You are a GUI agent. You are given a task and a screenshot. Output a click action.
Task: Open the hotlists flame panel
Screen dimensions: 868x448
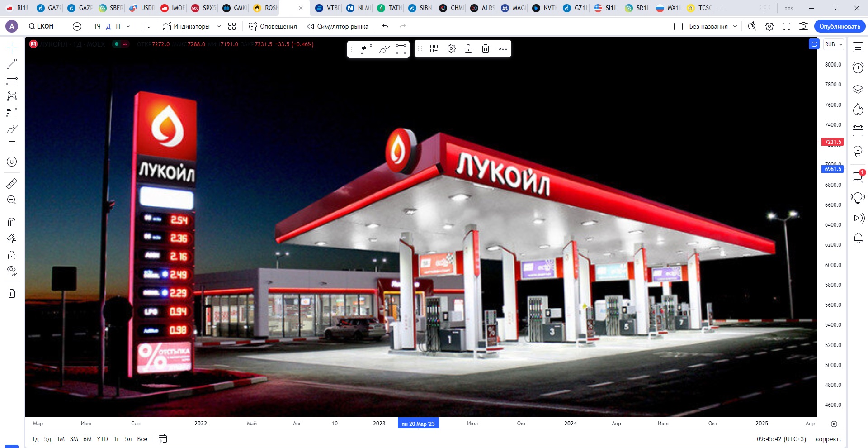pos(858,110)
